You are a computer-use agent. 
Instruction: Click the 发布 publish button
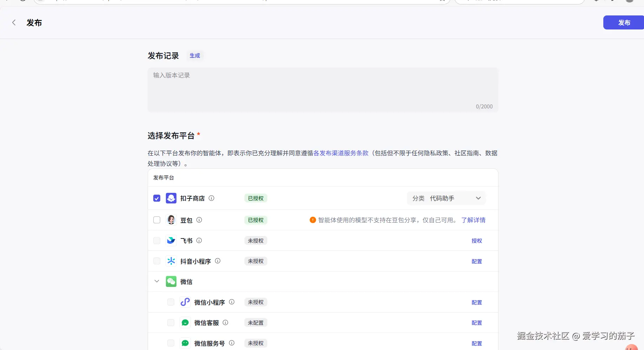624,22
